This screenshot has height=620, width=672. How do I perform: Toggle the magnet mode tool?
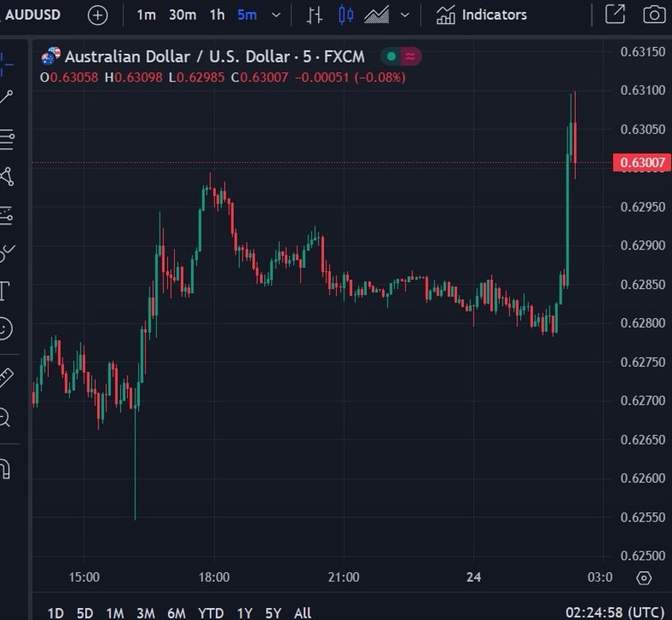[4, 469]
